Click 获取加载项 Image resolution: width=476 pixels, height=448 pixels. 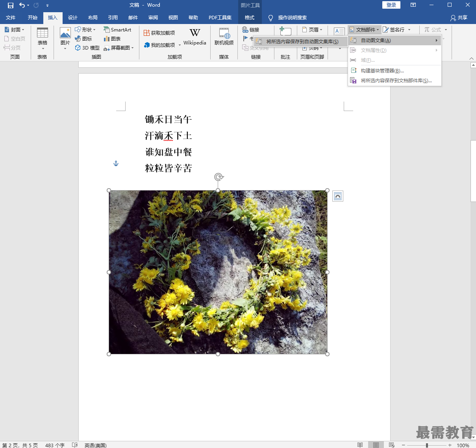pyautogui.click(x=159, y=33)
